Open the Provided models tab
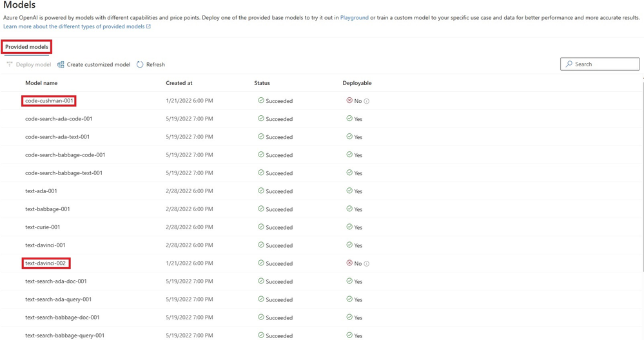This screenshot has width=644, height=340. click(26, 47)
